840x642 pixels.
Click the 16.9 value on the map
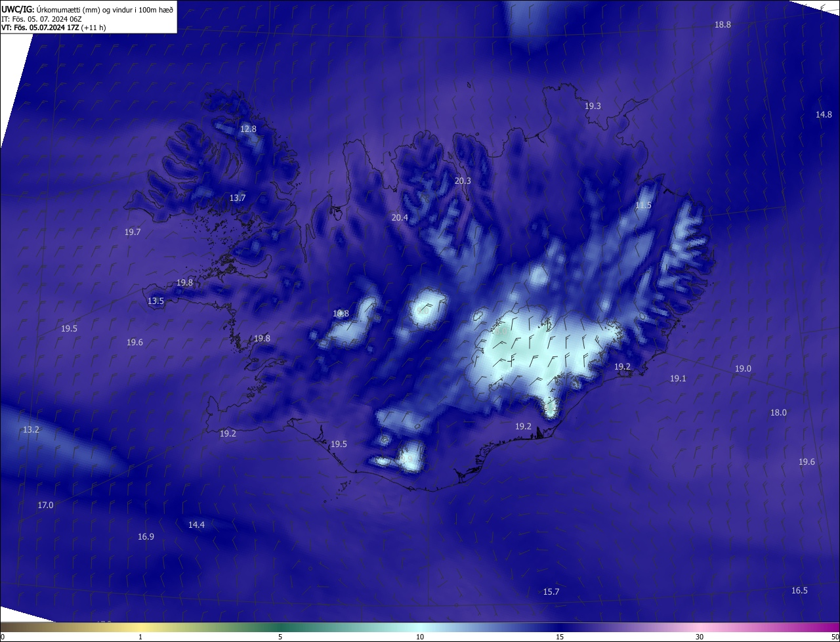[146, 536]
